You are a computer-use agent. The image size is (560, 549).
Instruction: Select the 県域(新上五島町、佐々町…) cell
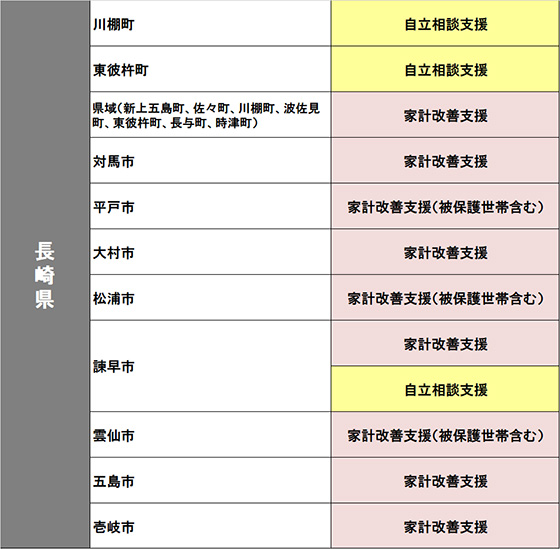pos(211,115)
